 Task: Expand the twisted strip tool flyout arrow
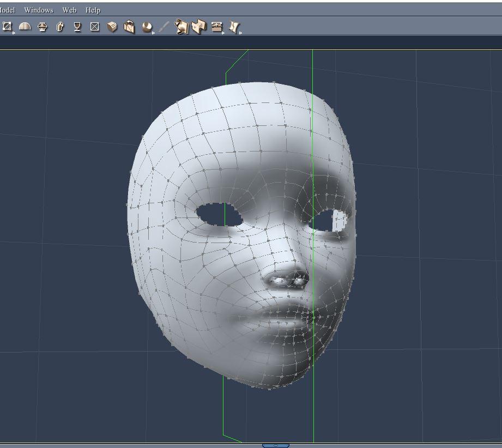[x=240, y=33]
